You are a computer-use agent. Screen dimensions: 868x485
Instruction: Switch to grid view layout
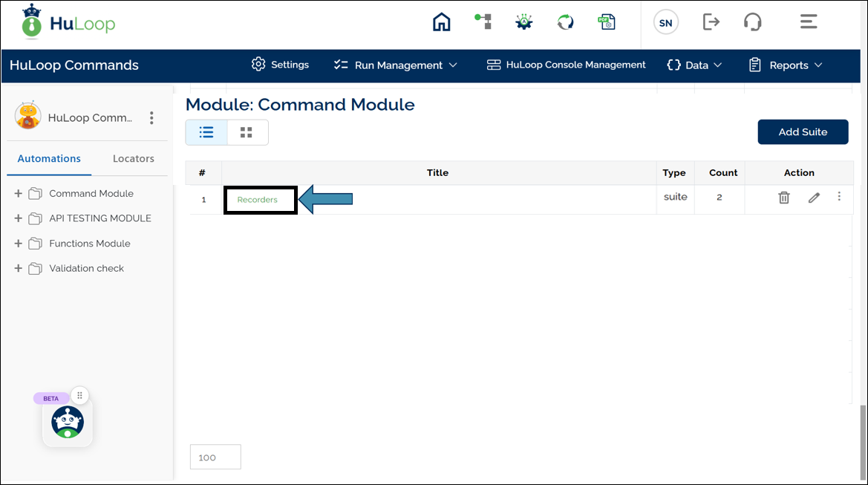pyautogui.click(x=247, y=132)
